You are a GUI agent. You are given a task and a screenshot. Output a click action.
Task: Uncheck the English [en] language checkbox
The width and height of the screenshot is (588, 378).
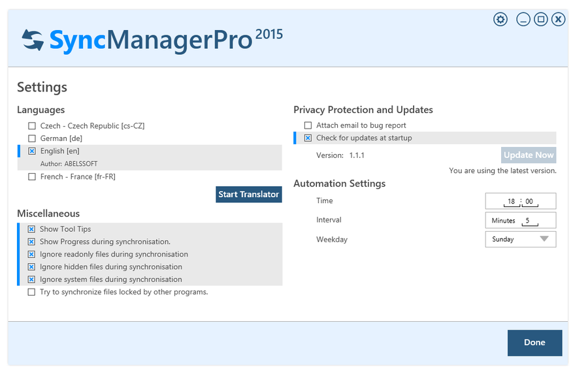pyautogui.click(x=32, y=151)
